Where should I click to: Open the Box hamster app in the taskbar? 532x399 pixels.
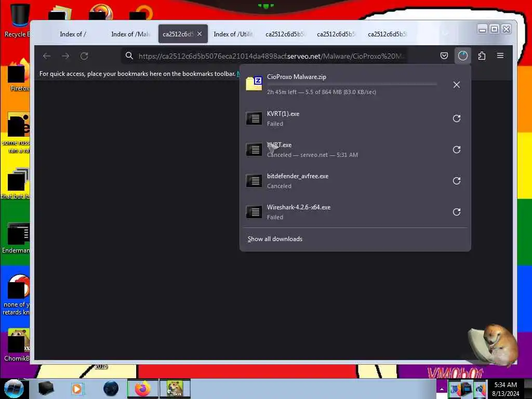pyautogui.click(x=175, y=389)
